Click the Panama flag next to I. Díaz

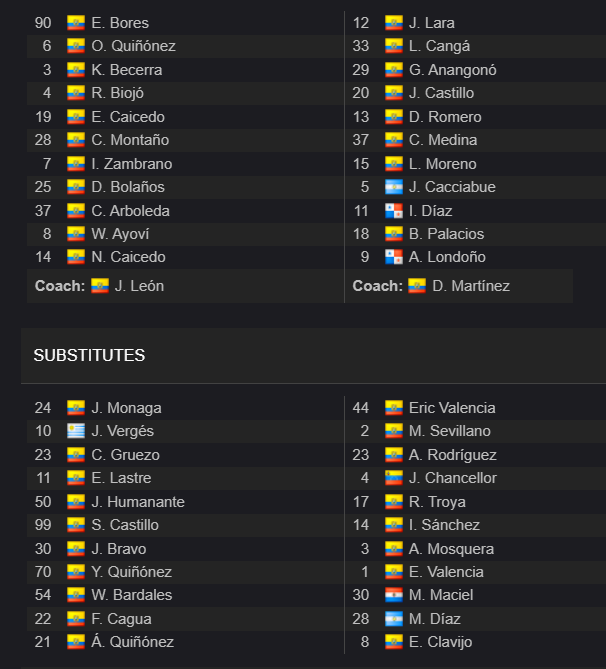393,211
